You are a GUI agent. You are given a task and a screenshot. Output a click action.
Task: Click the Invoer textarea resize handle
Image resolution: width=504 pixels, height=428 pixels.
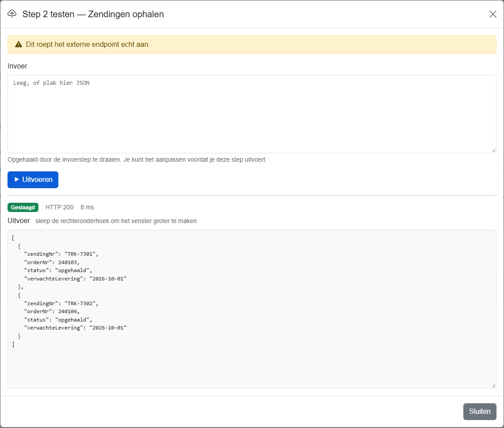[493, 150]
